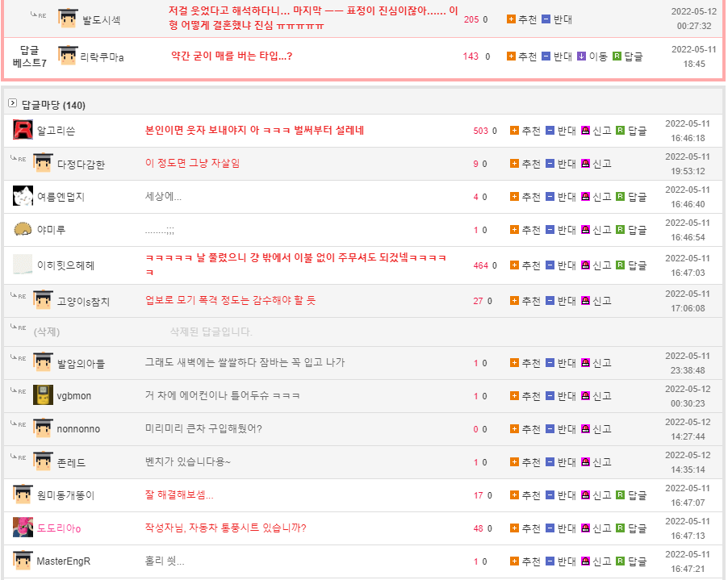Open vgbmon username link
Viewport: 728px width, 580px height.
tap(73, 396)
